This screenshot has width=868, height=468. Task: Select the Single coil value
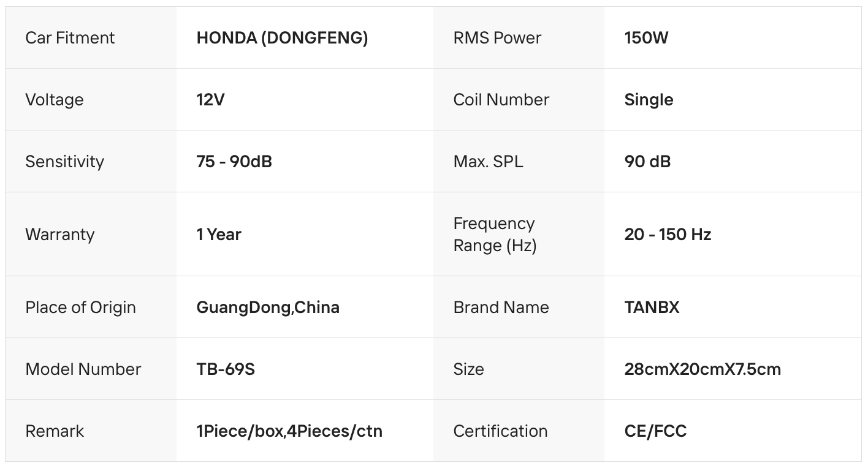[x=649, y=100]
